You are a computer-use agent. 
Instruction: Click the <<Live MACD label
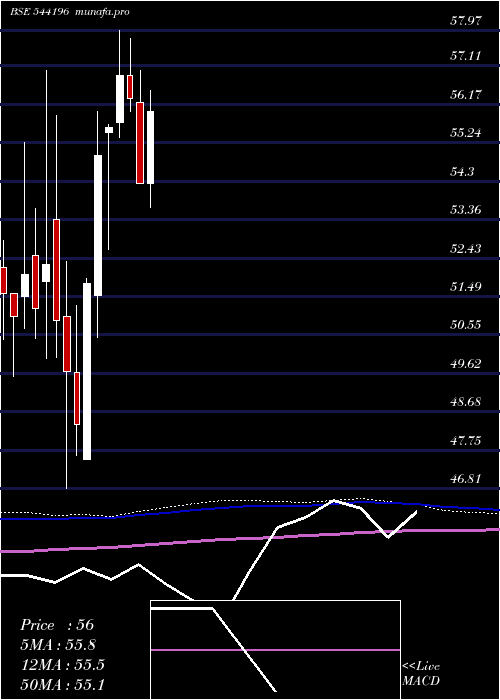(421, 674)
